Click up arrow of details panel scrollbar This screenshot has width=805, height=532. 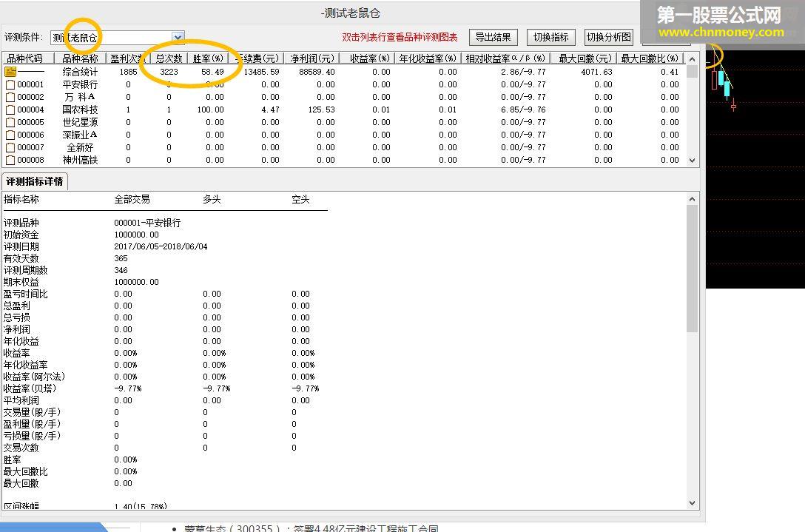point(692,199)
